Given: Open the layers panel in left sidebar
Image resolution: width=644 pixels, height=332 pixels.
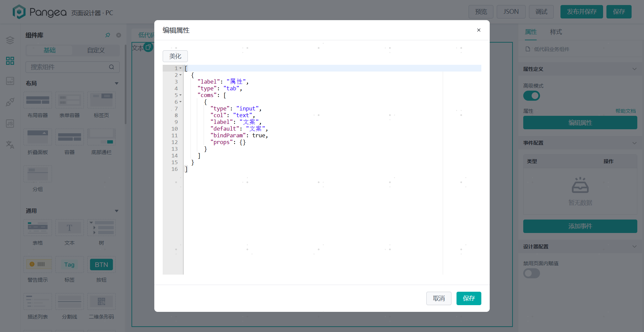Looking at the screenshot, I should point(10,40).
